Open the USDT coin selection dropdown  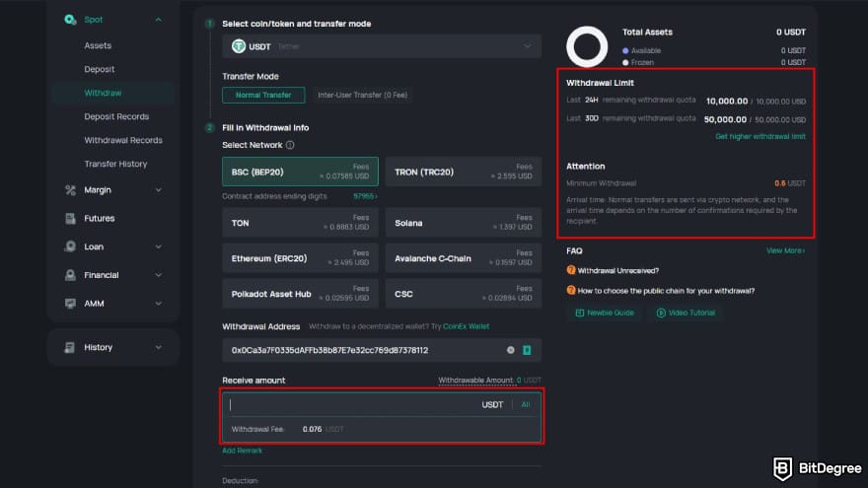(x=382, y=46)
